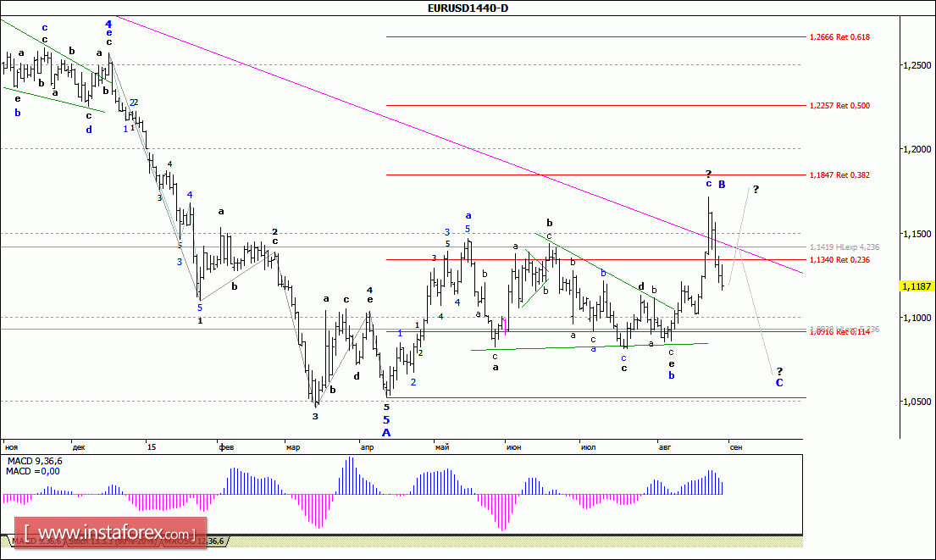Click the EURUSD1440-D chart title
Viewport: 936px width, 560px height.
(x=468, y=8)
